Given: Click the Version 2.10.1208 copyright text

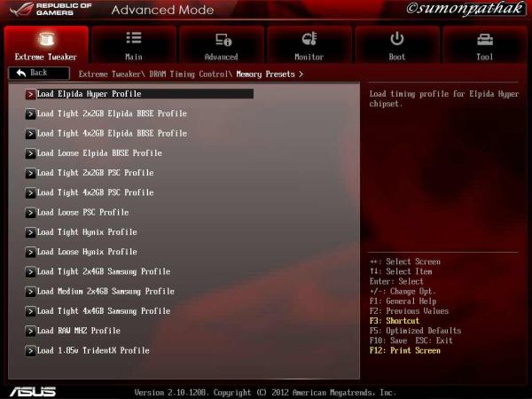Looking at the screenshot, I should 265,393.
